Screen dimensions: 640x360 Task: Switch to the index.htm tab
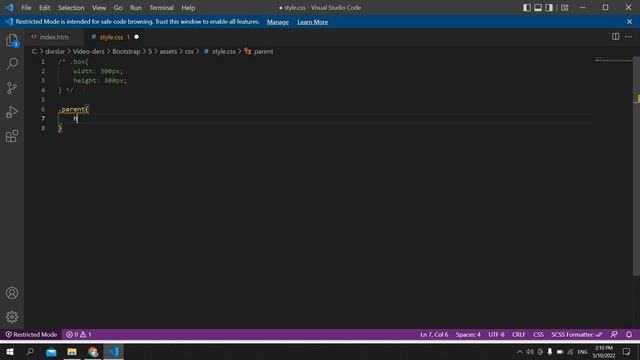coord(54,37)
